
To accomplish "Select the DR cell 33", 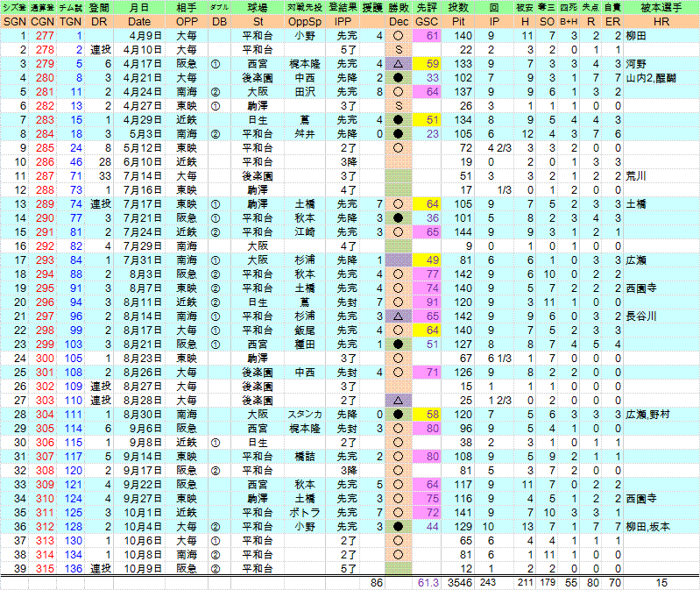I will pyautogui.click(x=105, y=176).
